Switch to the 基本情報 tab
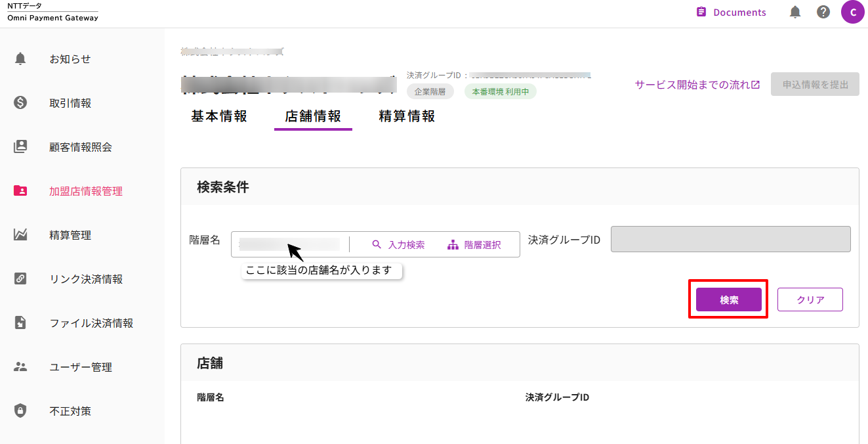 (x=219, y=116)
